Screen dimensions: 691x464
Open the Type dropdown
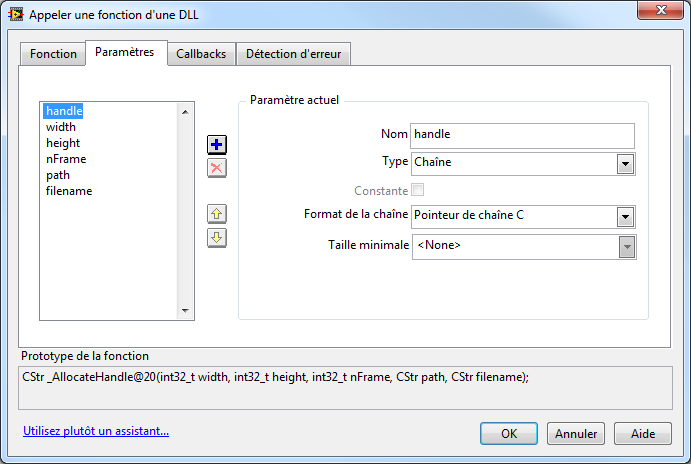point(625,164)
